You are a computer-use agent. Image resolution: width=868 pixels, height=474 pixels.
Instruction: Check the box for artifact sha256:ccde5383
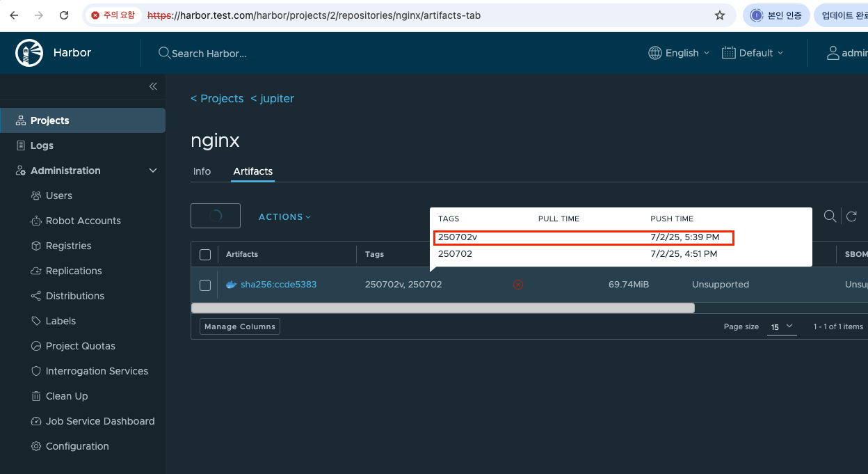205,285
